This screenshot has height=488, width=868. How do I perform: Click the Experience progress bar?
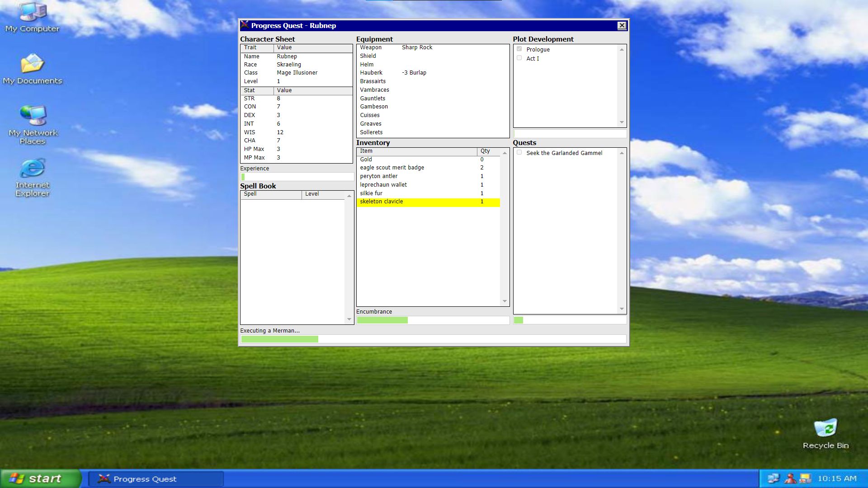coord(297,177)
